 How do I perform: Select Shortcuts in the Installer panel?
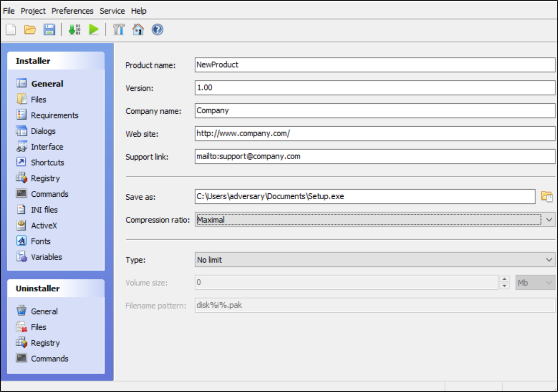[47, 162]
